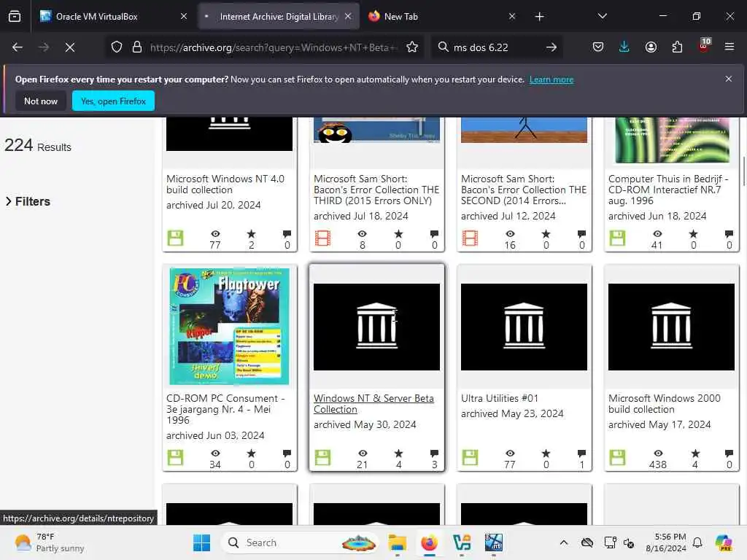Click the taskbar Search box
747x560 pixels.
coord(300,542)
